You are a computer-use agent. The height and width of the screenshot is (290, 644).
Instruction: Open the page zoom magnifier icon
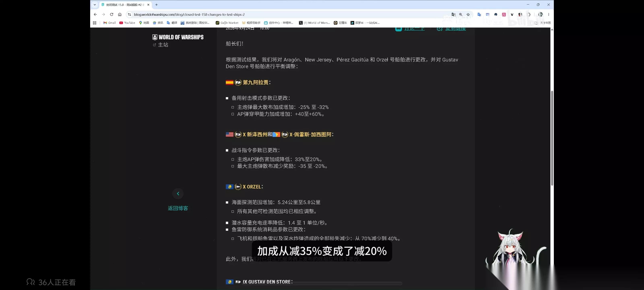tap(461, 14)
